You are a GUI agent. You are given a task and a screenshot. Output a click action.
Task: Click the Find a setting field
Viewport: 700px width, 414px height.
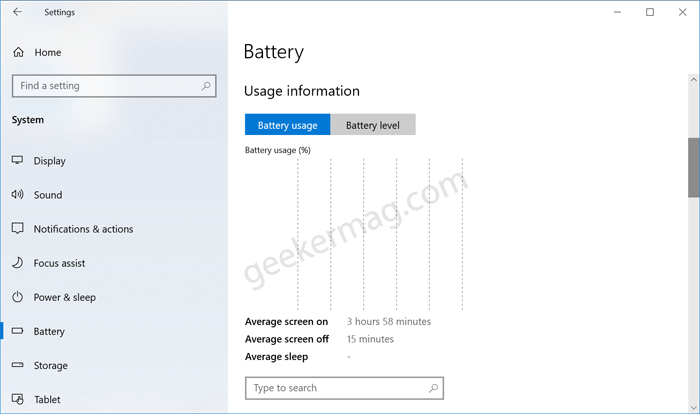coord(114,86)
